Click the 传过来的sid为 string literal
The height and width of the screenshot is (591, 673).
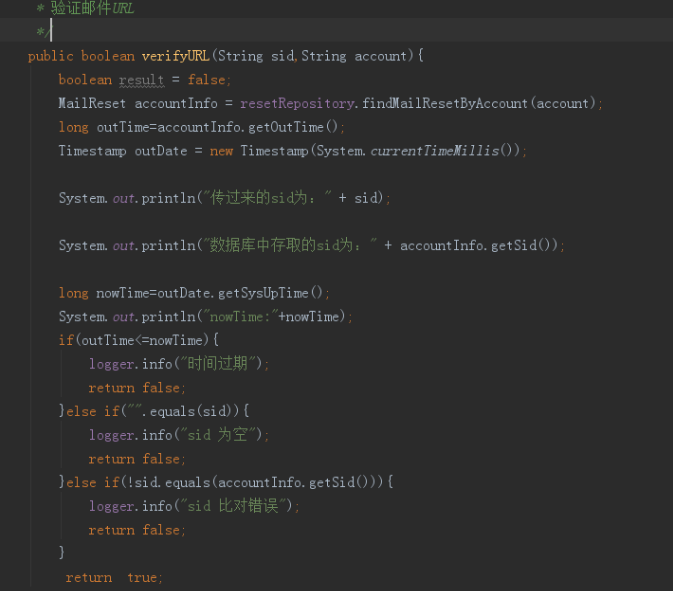[x=267, y=198]
